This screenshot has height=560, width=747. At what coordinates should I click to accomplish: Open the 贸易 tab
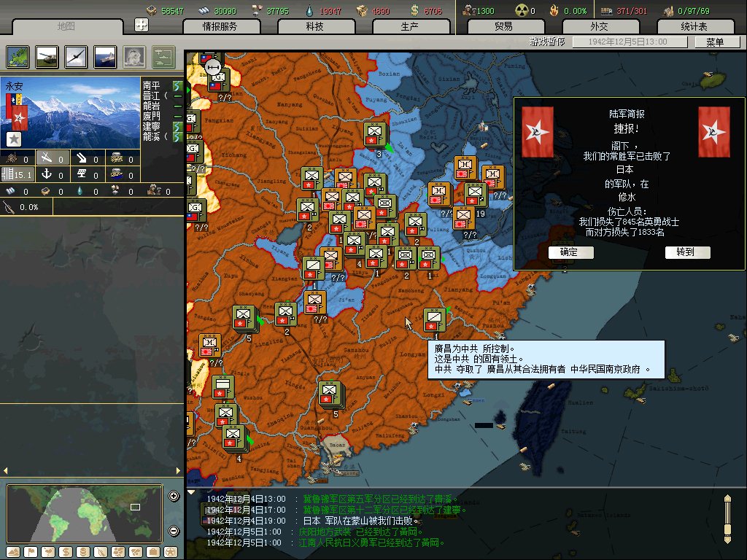pos(505,26)
